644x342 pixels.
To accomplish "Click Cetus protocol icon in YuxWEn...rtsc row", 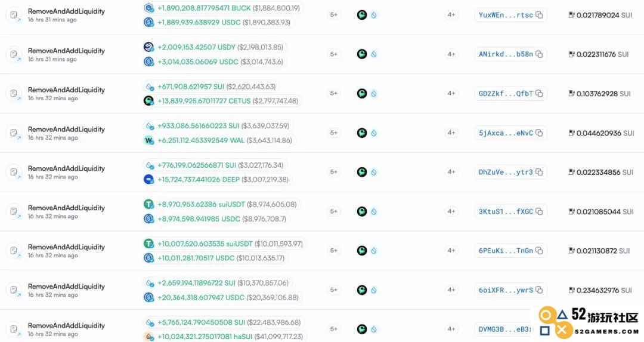I will pos(362,15).
